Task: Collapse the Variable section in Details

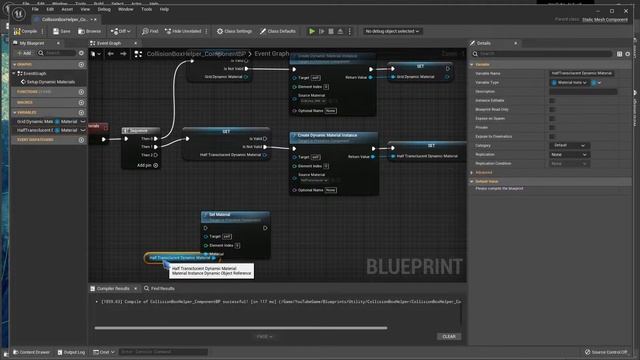Action: pos(472,64)
